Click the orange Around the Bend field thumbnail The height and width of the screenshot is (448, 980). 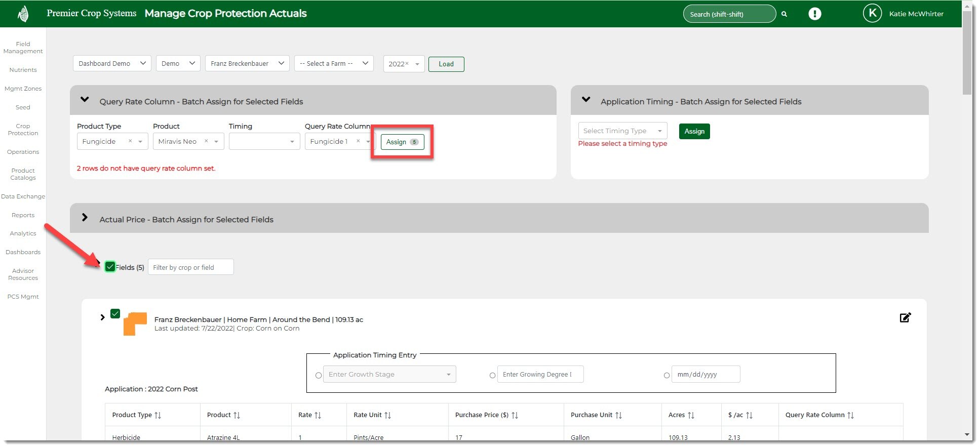[x=135, y=323]
